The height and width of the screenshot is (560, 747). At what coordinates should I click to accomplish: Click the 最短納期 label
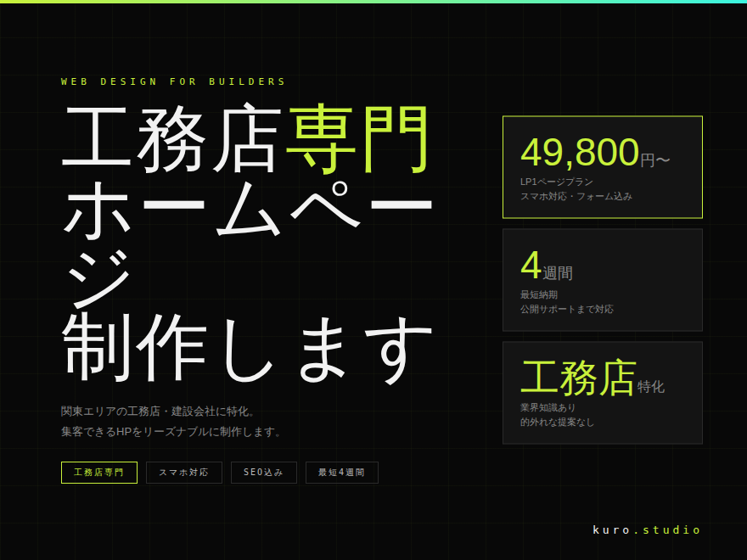coord(539,294)
